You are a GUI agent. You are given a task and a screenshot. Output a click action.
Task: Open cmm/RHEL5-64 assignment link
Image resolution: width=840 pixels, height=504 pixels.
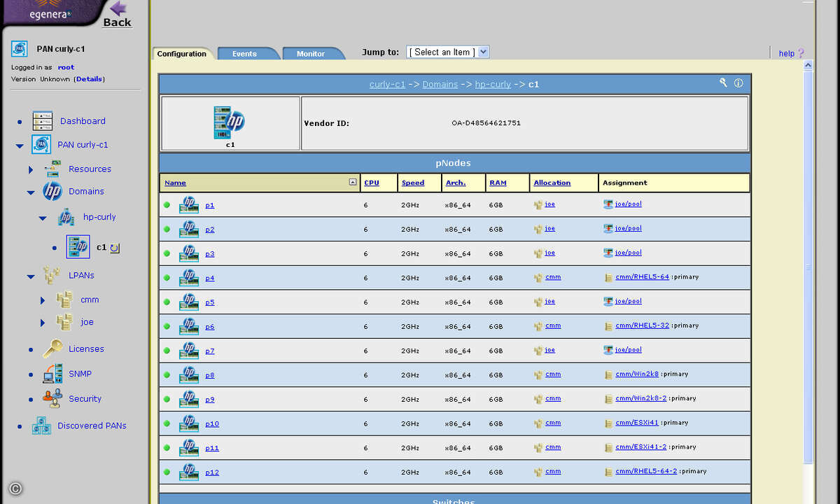(x=642, y=277)
